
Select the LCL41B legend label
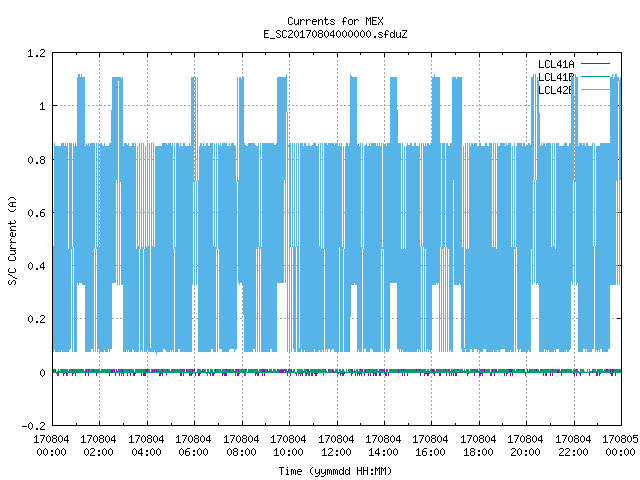coord(556,77)
